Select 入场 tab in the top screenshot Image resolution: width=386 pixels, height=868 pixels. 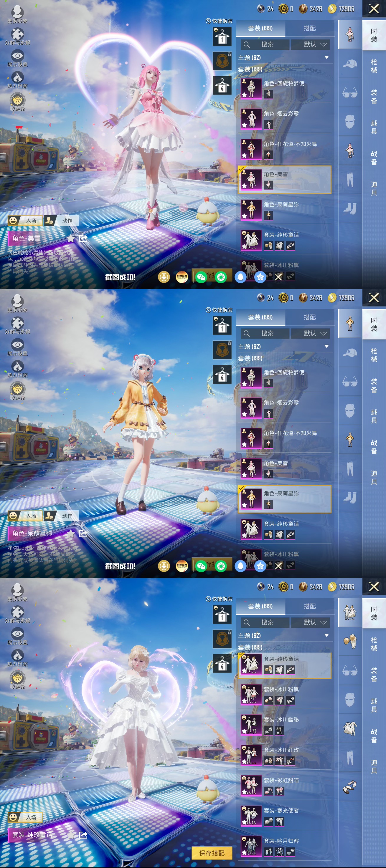[25, 221]
